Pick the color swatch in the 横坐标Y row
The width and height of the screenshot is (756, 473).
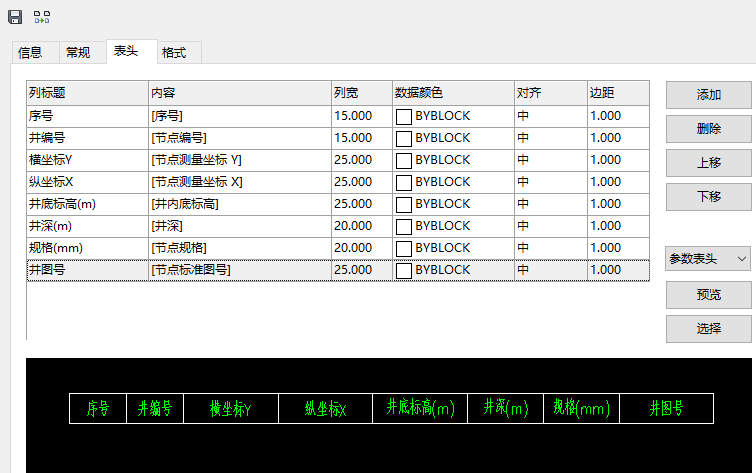pyautogui.click(x=404, y=161)
